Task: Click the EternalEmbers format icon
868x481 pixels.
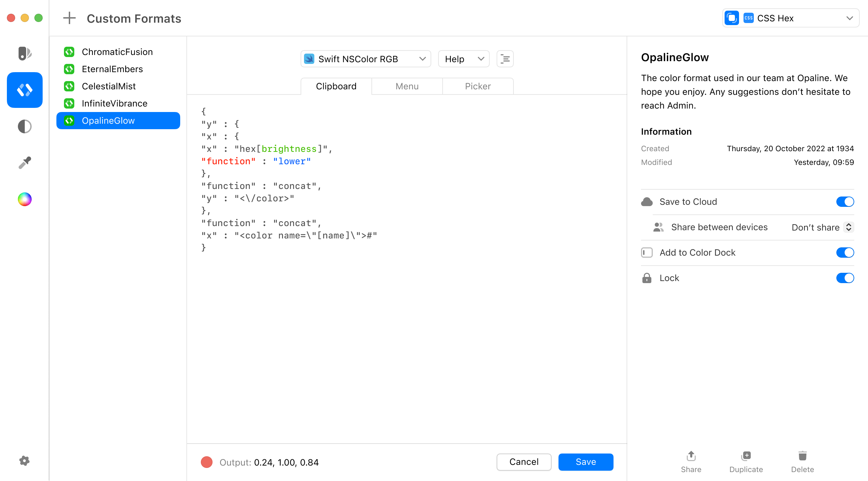Action: click(69, 69)
